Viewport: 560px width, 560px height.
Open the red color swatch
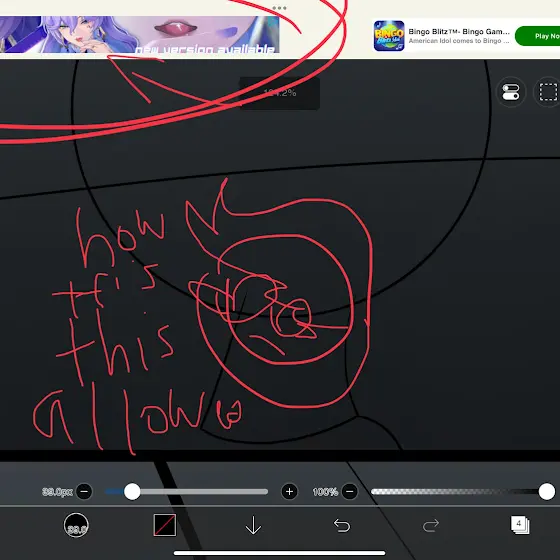click(165, 525)
